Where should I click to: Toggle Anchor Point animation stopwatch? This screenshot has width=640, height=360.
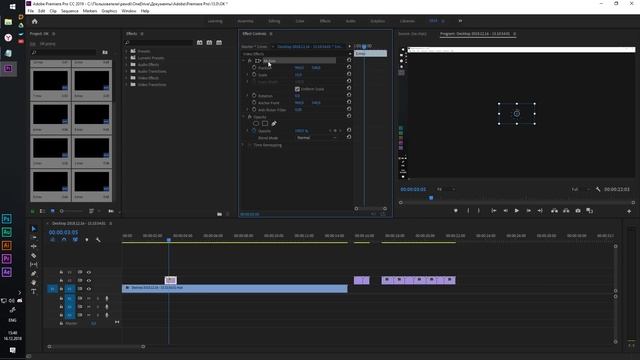254,102
